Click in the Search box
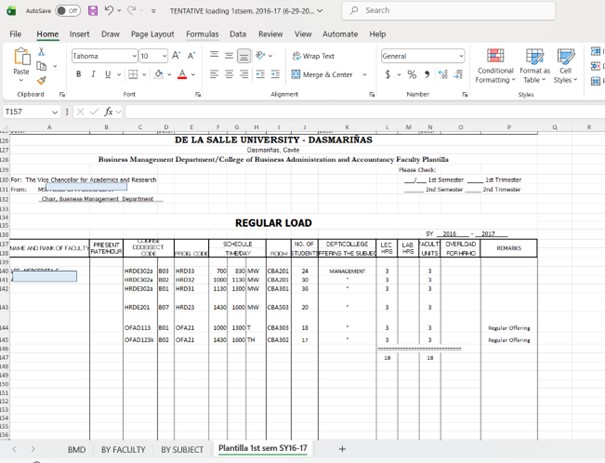Viewport: 605px width, 463px height. coord(448,11)
